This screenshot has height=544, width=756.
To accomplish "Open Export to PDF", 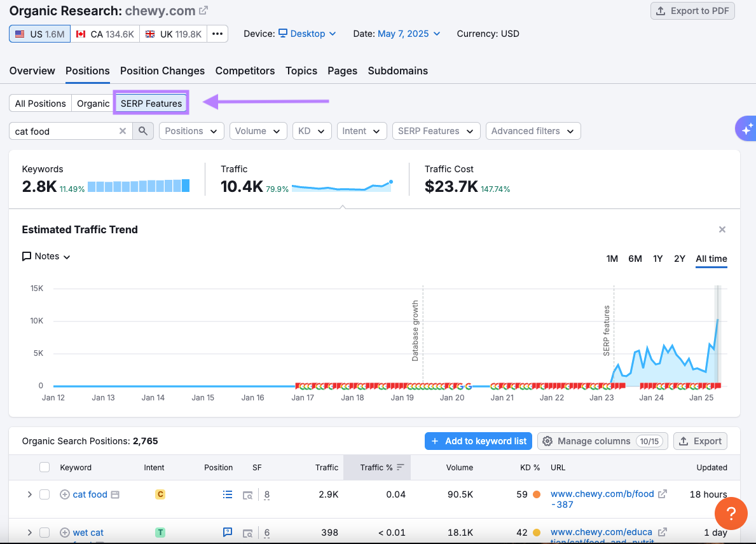I will (692, 11).
